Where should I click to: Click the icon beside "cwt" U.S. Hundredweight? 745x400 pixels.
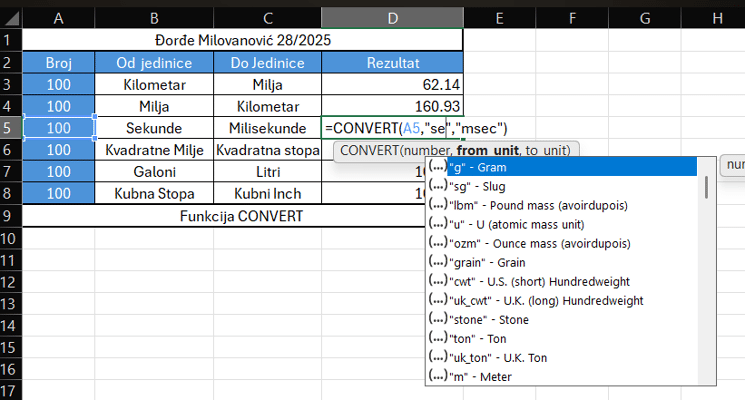tap(437, 282)
